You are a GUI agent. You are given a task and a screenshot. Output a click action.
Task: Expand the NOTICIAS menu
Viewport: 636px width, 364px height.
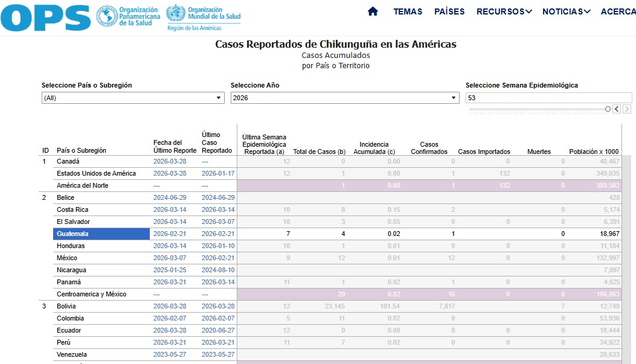[566, 11]
